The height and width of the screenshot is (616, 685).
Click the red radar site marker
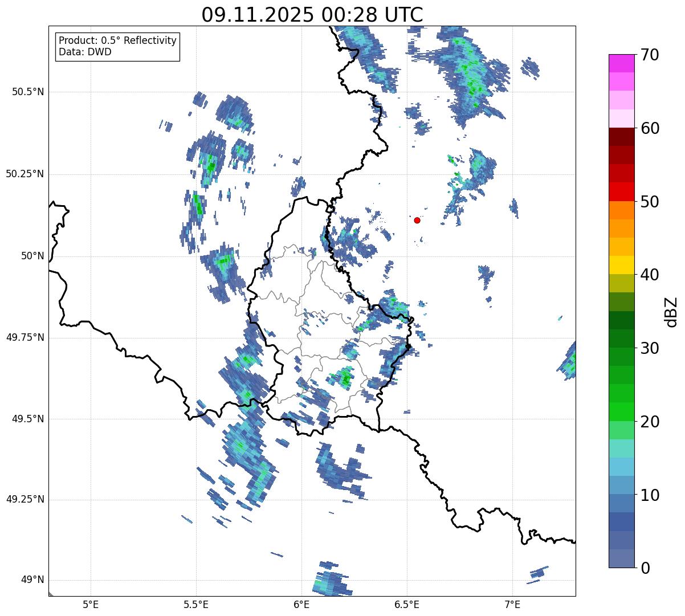(x=417, y=220)
